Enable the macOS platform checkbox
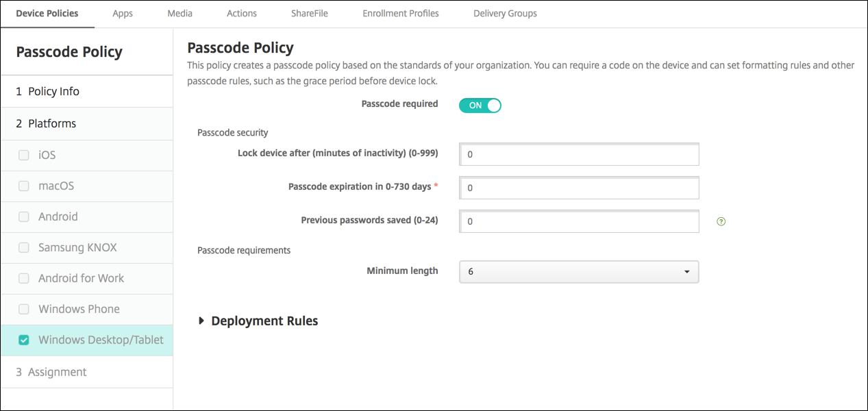The height and width of the screenshot is (411, 868). (x=24, y=186)
